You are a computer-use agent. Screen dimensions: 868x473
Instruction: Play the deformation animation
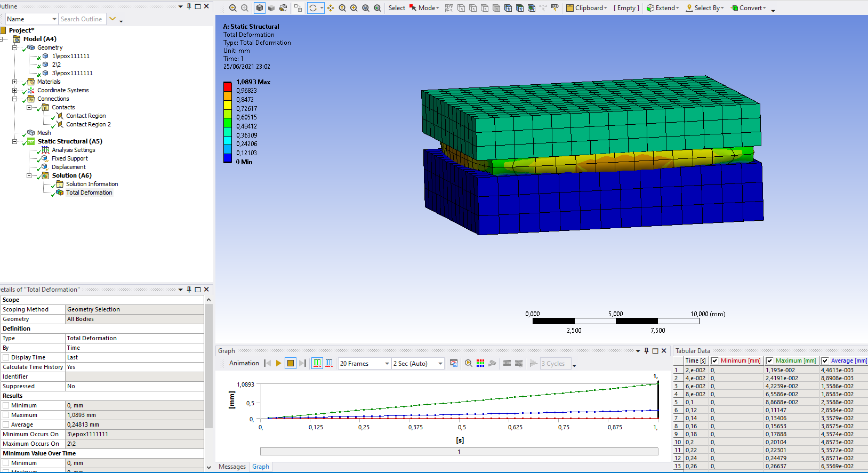coord(278,363)
